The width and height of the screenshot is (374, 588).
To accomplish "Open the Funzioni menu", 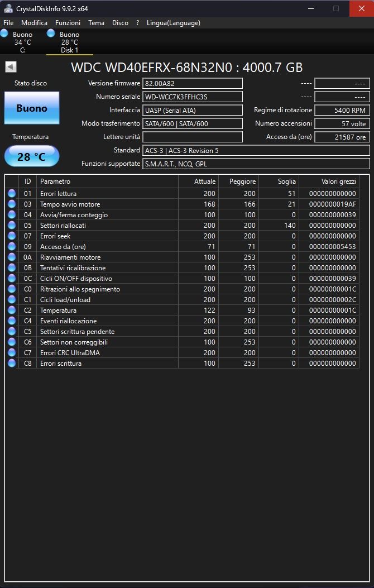I will pos(68,23).
